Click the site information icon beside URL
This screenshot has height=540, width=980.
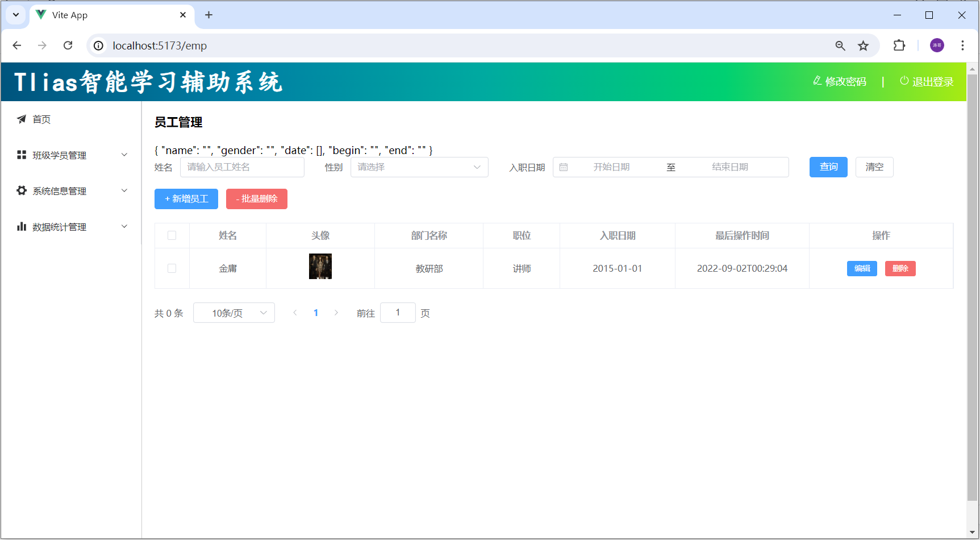pyautogui.click(x=99, y=45)
